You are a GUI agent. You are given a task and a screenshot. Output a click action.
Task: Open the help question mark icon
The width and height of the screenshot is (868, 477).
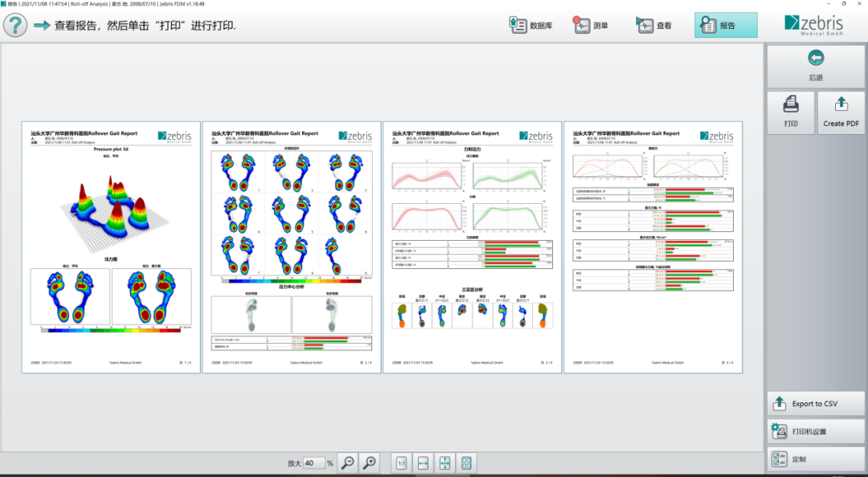pyautogui.click(x=15, y=25)
